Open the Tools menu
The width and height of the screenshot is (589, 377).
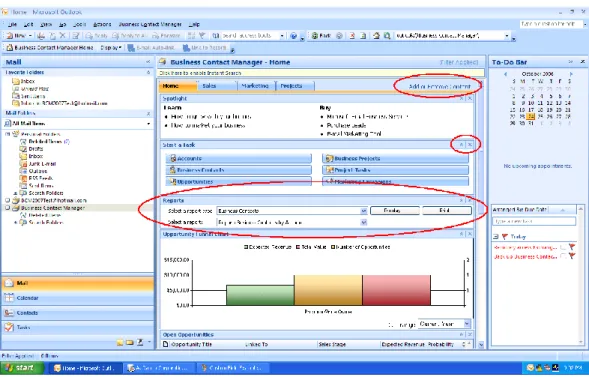coord(79,24)
